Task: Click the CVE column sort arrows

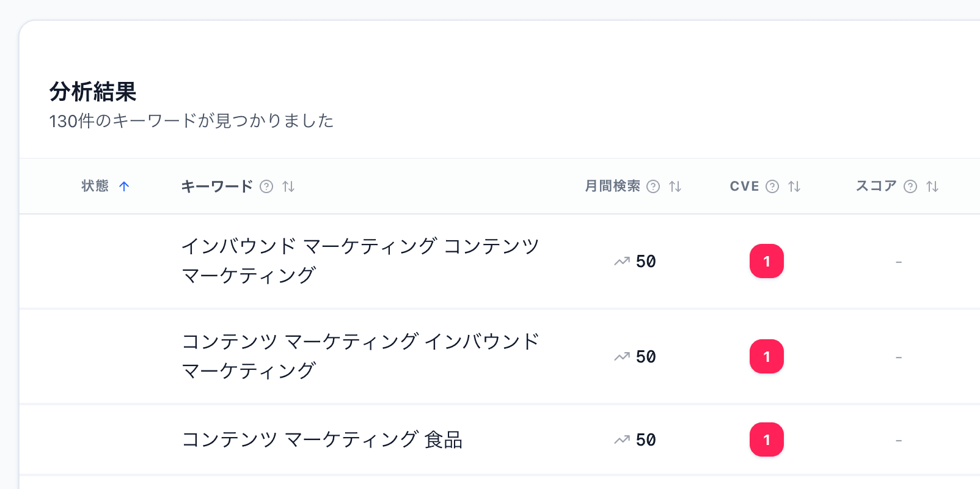Action: (794, 186)
